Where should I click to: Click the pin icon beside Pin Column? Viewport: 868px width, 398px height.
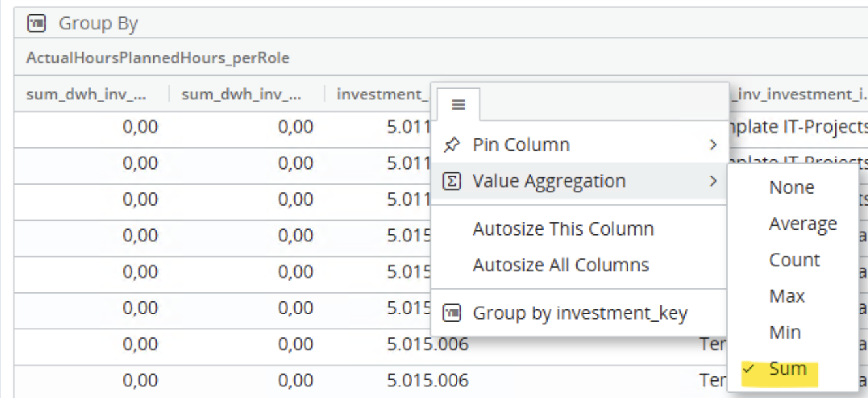(x=452, y=145)
